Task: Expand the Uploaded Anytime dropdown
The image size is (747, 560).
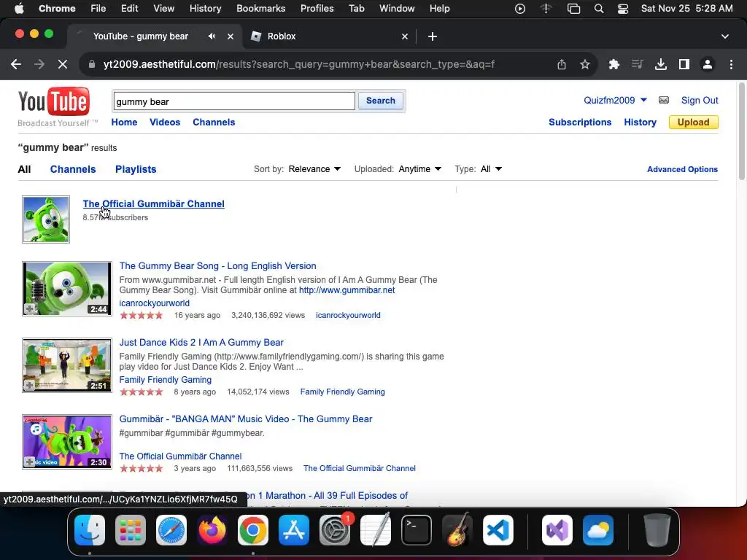Action: pos(419,169)
